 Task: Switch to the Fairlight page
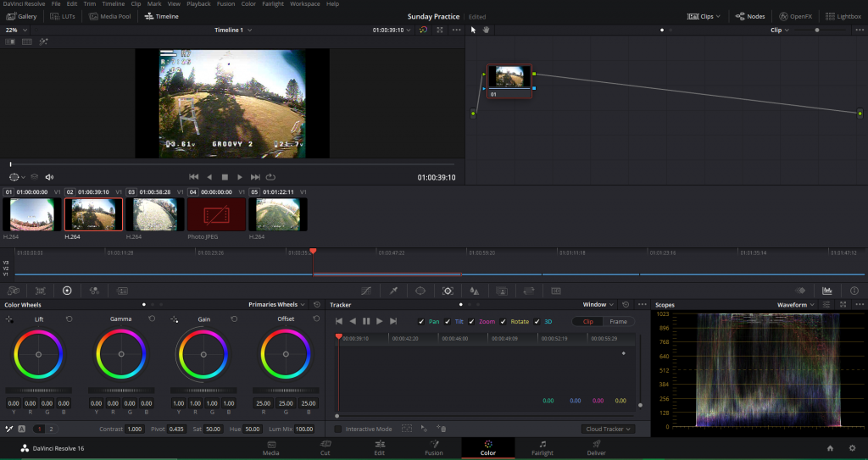point(542,448)
